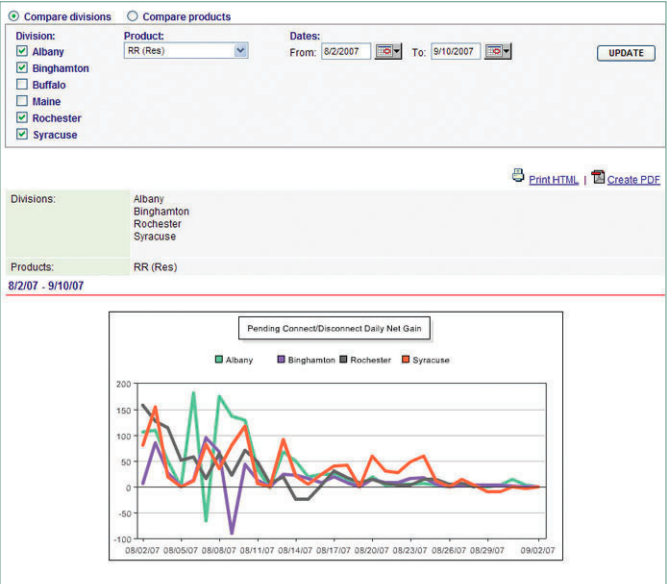
Task: Uncheck the Albany division checkbox
Action: [x=22, y=51]
